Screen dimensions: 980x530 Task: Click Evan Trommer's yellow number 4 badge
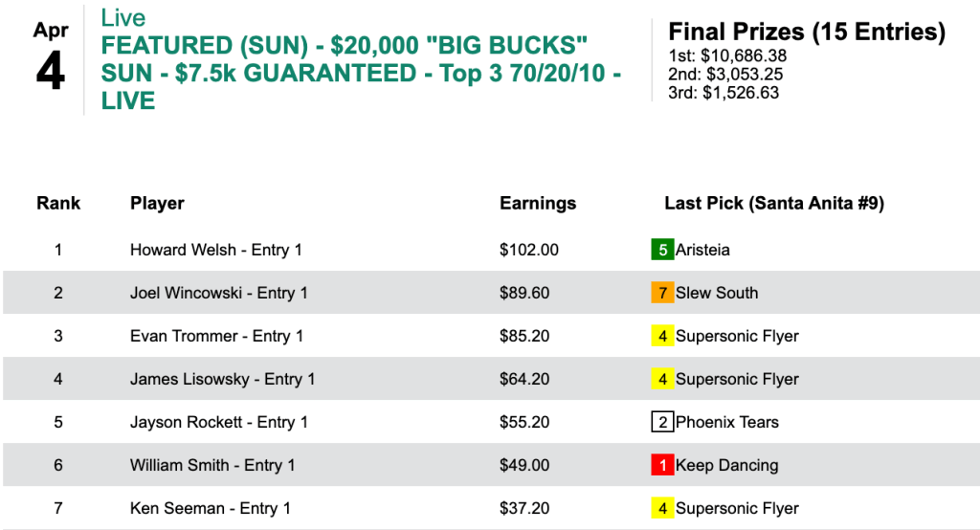click(x=662, y=336)
